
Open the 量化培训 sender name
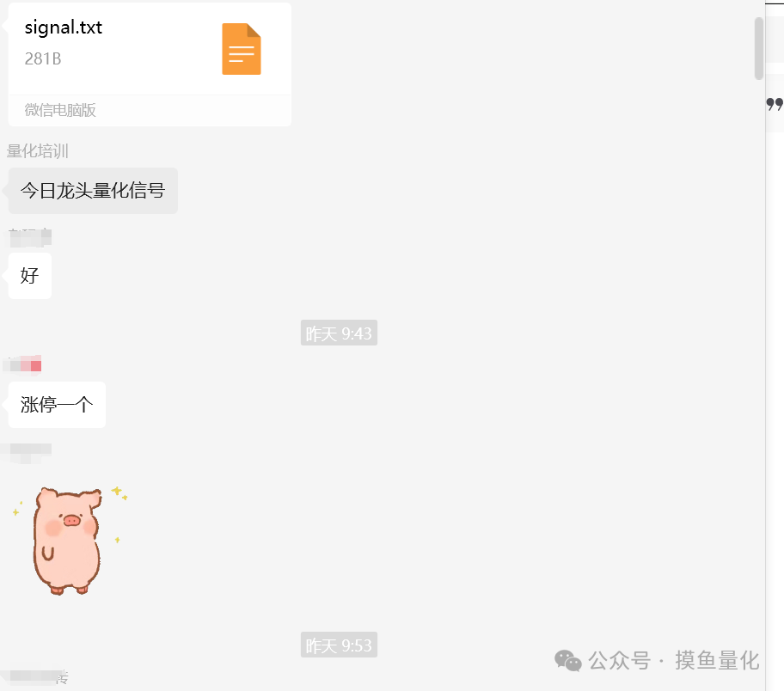(x=38, y=151)
